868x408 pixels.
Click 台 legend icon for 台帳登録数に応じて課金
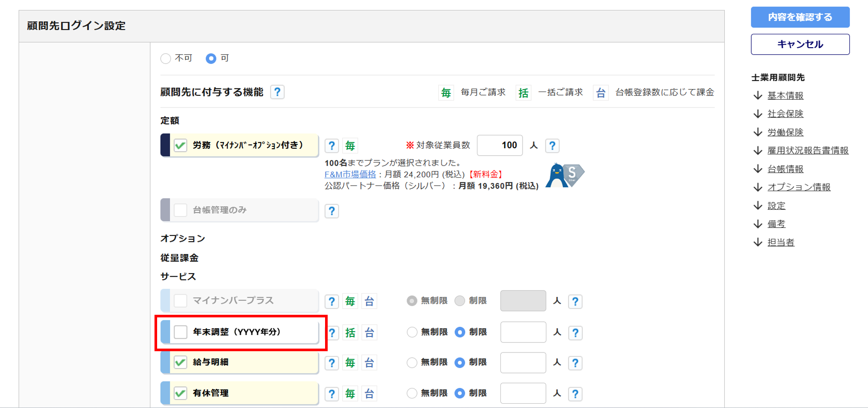pyautogui.click(x=601, y=92)
